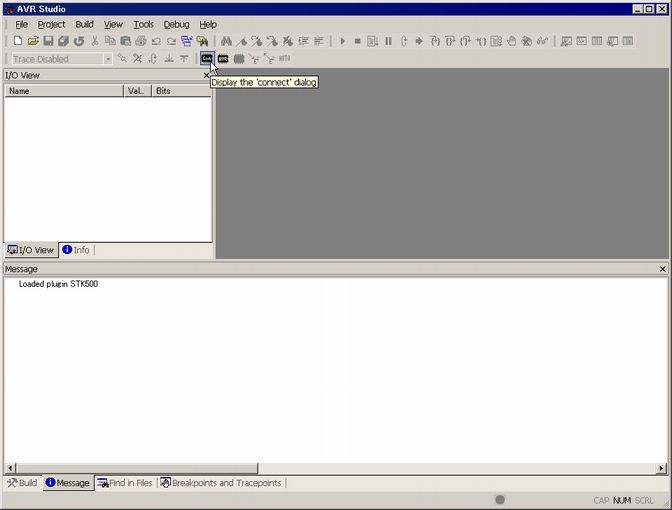Screen dimensions: 672x510
Task: Click the Message panel scroll right arrow
Action: click(662, 468)
